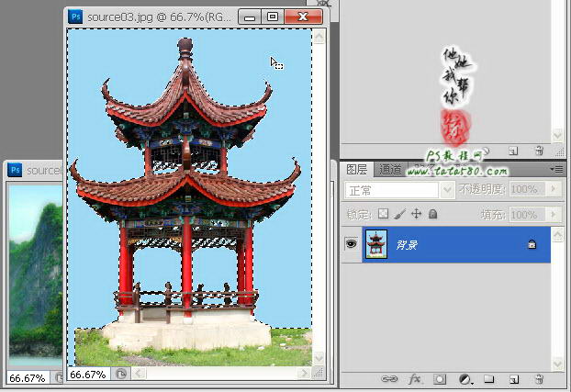
Task: Toggle lock transparent pixels
Action: point(383,214)
